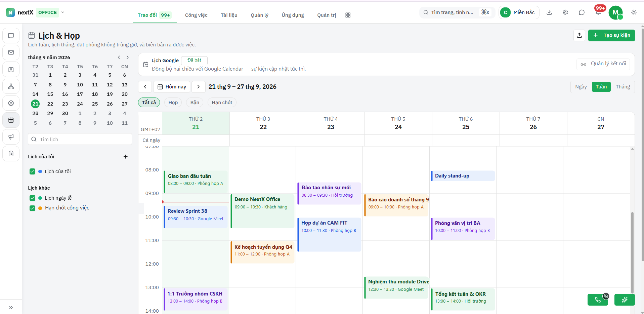Click the download icon in the header
644x314 pixels.
(549, 12)
